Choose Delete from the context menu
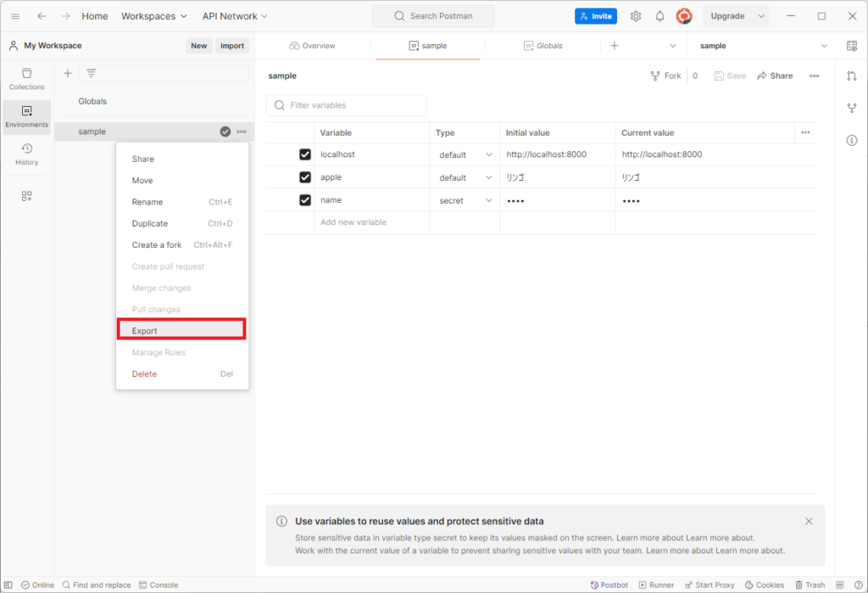This screenshot has width=868, height=593. (181, 373)
